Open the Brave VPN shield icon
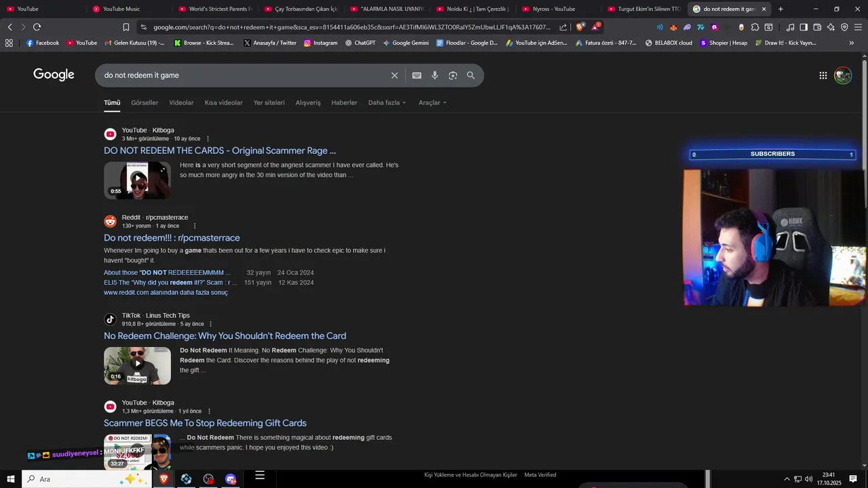This screenshot has width=868, height=488. click(x=844, y=27)
